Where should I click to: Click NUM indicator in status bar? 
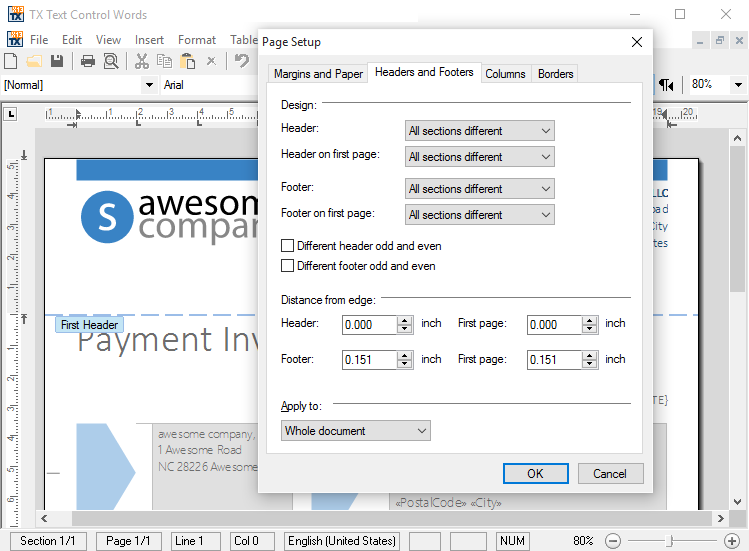tap(513, 541)
